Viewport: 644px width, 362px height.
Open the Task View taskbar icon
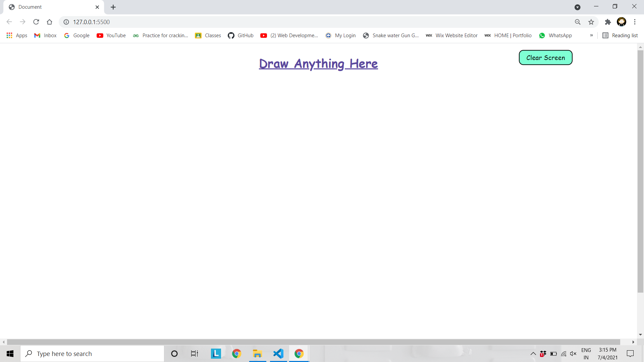195,354
